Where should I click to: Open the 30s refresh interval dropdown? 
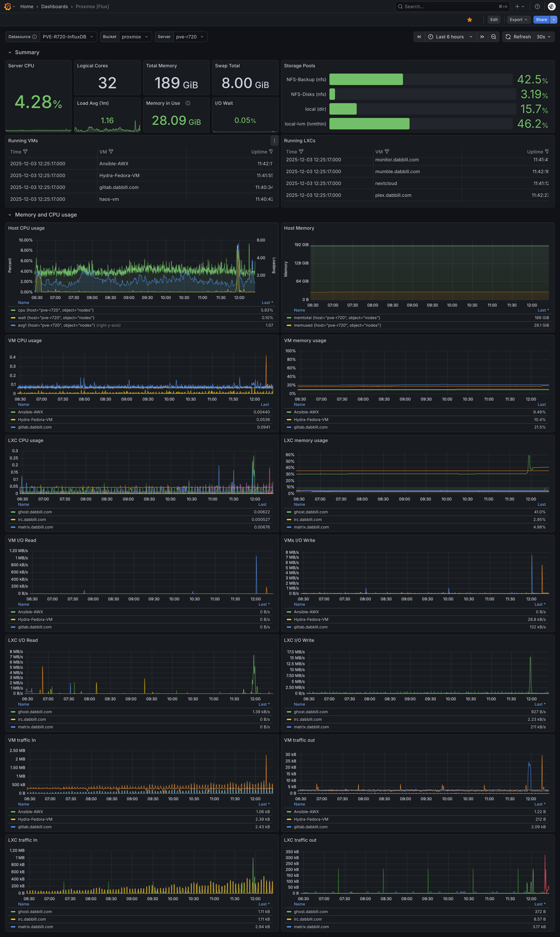tap(544, 37)
